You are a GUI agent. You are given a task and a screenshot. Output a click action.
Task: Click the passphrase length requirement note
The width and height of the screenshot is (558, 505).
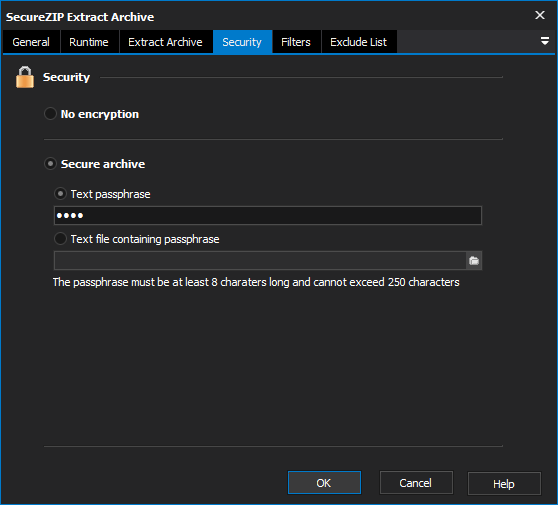256,282
